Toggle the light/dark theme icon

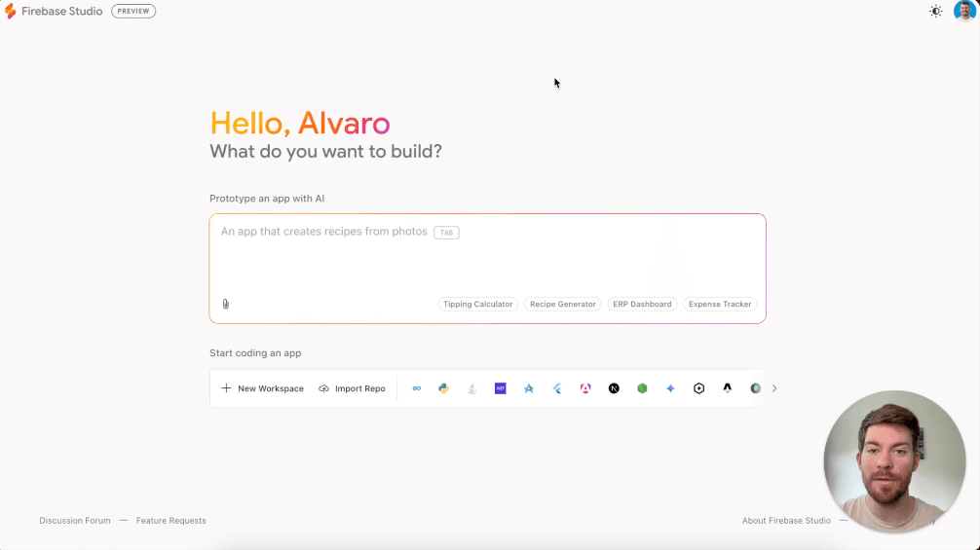[x=935, y=12]
